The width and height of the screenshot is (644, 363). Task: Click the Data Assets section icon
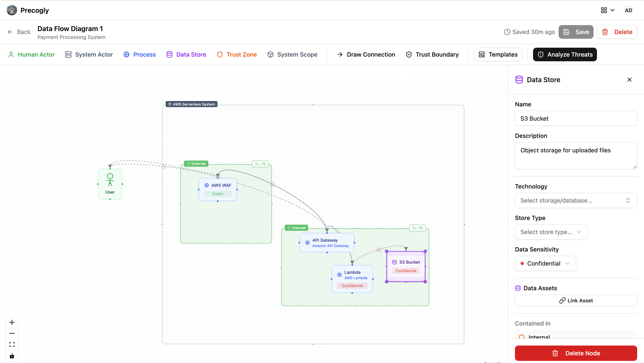518,288
